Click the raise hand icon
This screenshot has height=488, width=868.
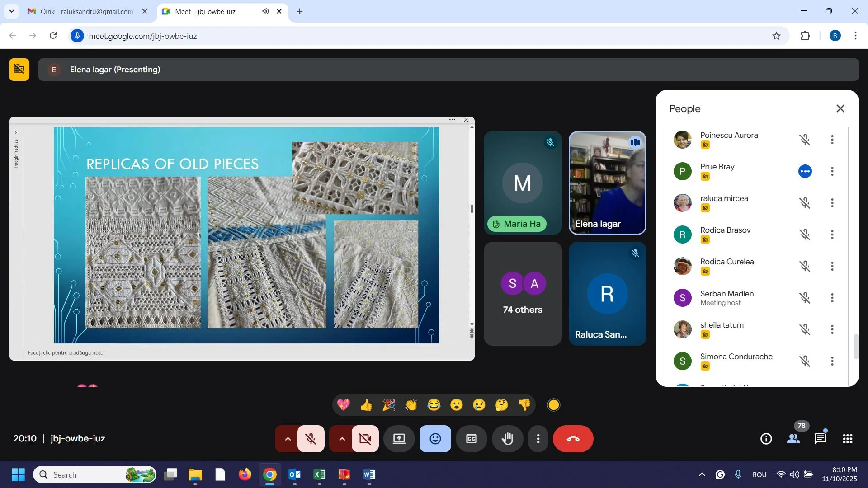pyautogui.click(x=507, y=439)
